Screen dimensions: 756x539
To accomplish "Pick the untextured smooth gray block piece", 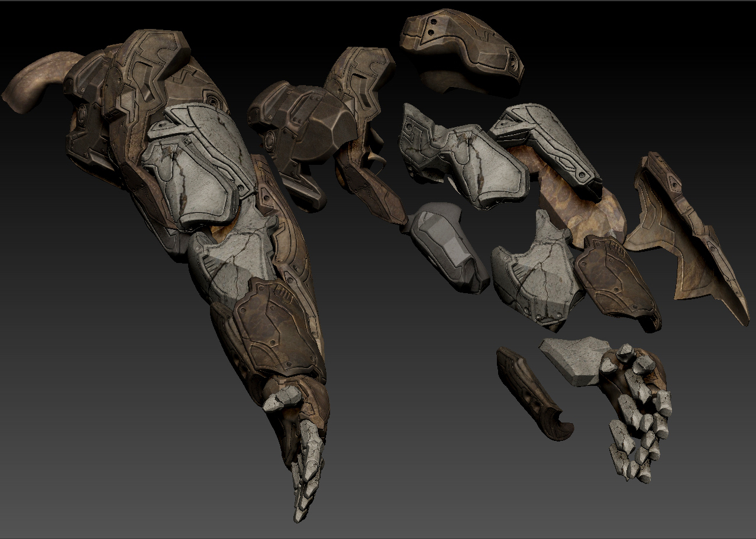I will point(448,246).
